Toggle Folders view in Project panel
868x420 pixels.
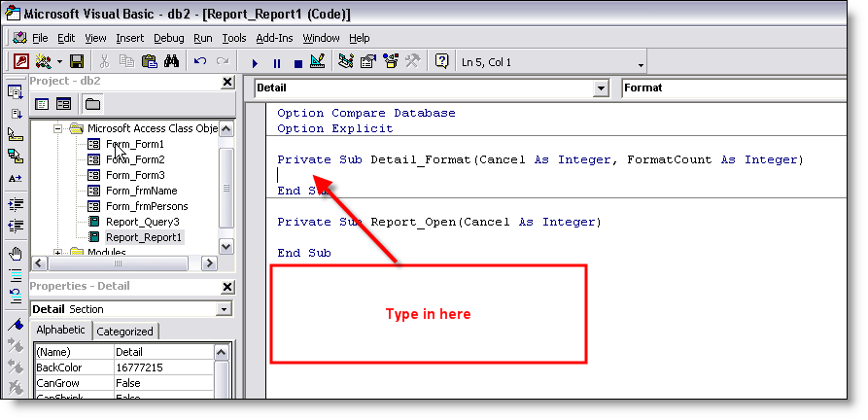coord(92,104)
